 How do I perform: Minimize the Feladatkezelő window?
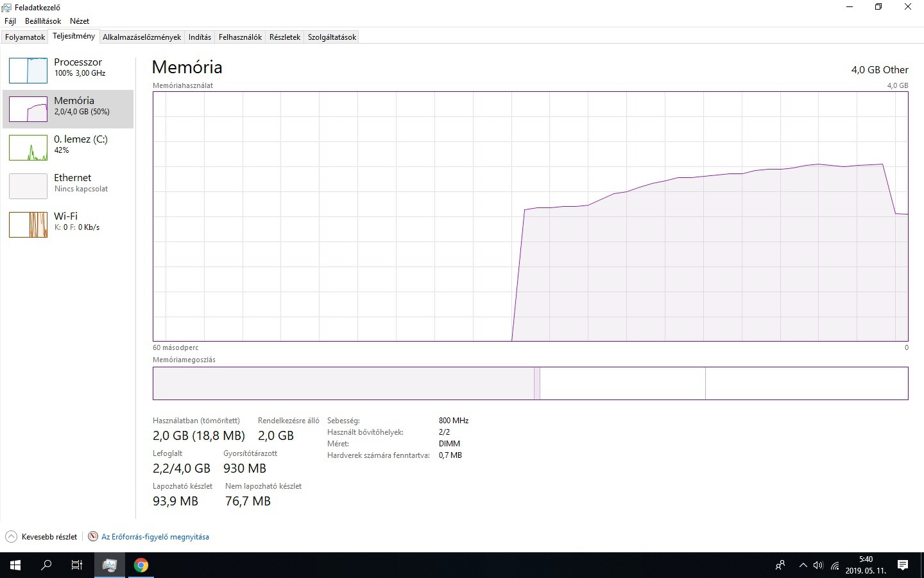click(850, 7)
